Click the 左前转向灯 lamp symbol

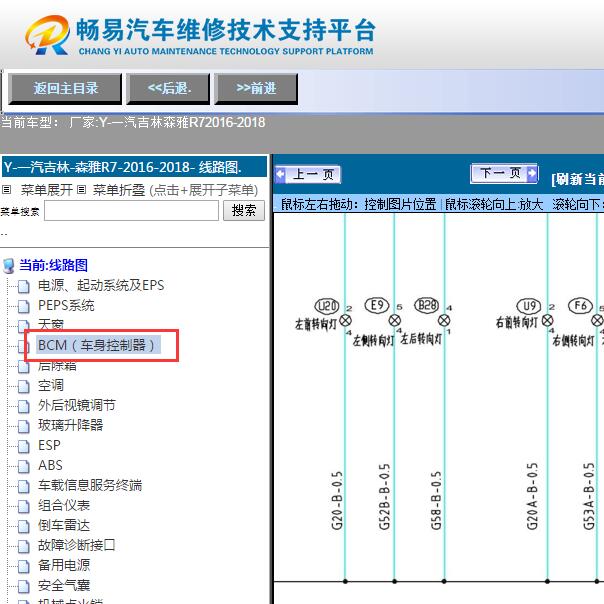[x=346, y=320]
